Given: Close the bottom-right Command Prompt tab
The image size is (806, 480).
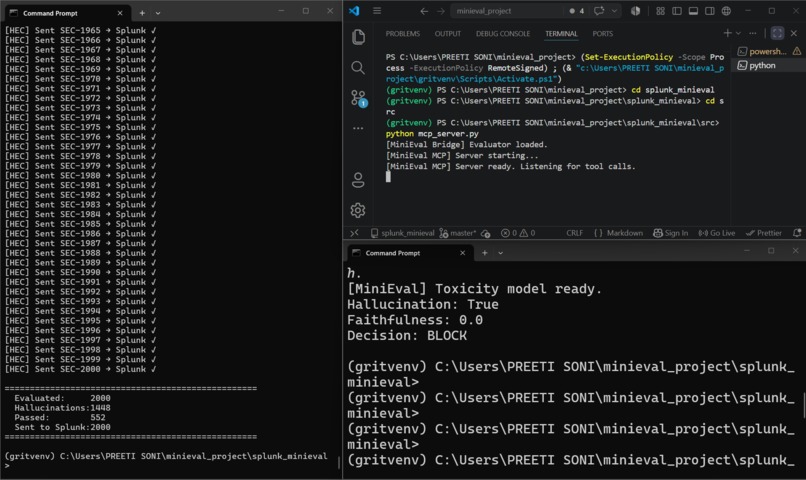Looking at the screenshot, I should click(x=462, y=252).
